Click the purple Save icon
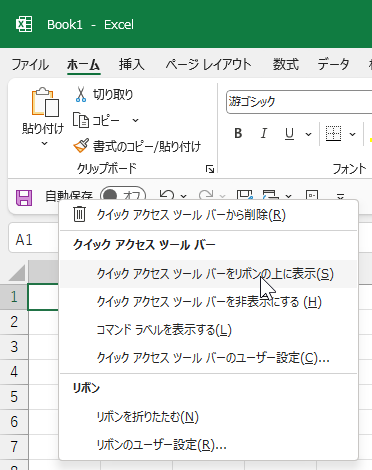 24,197
